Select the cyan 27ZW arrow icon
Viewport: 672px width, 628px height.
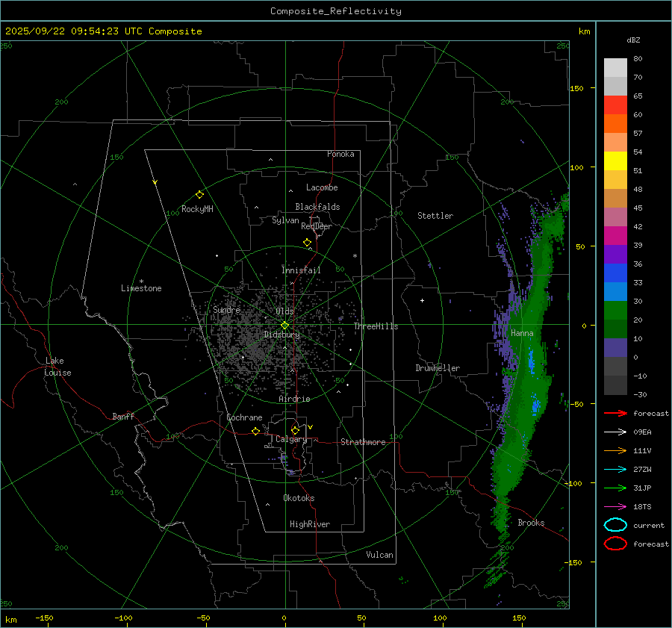[615, 469]
